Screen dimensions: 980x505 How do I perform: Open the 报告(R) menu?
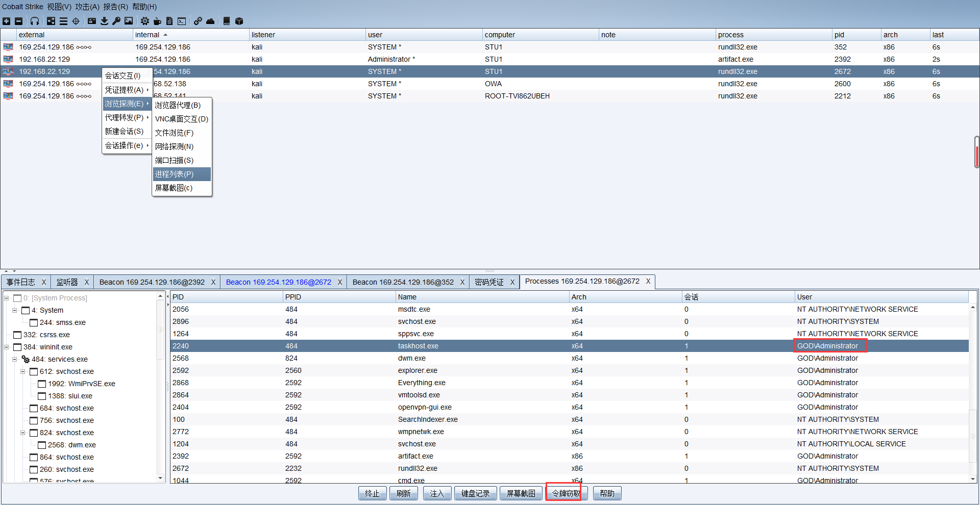tap(115, 7)
